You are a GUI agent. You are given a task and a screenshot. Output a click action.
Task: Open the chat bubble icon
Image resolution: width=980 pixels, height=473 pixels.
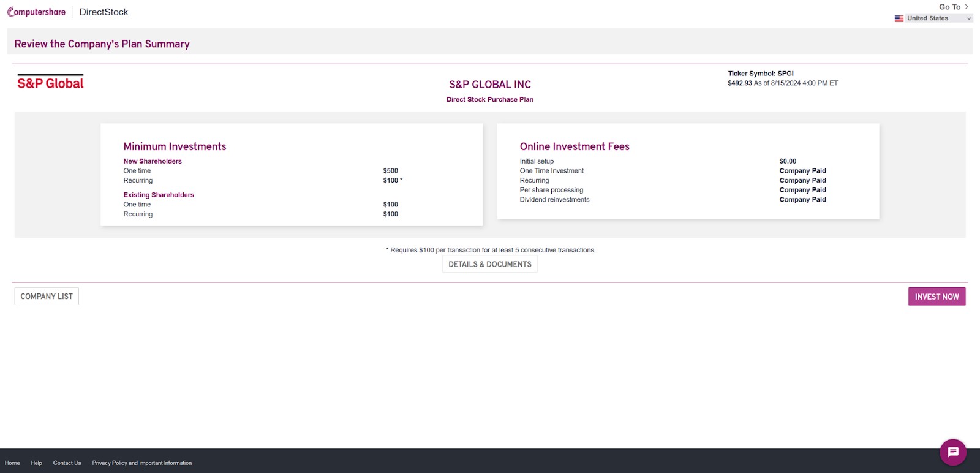[953, 452]
